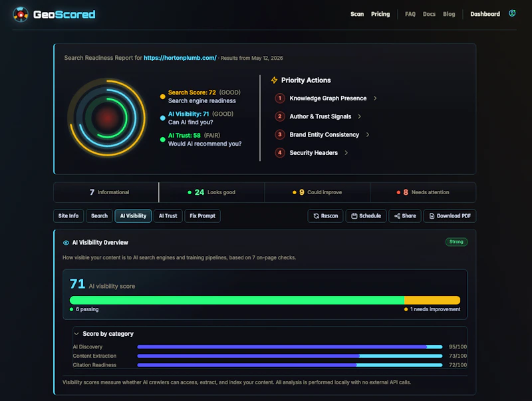Click Brand Entity Consistency action
Screen dimensions: 532x401
pyautogui.click(x=324, y=135)
